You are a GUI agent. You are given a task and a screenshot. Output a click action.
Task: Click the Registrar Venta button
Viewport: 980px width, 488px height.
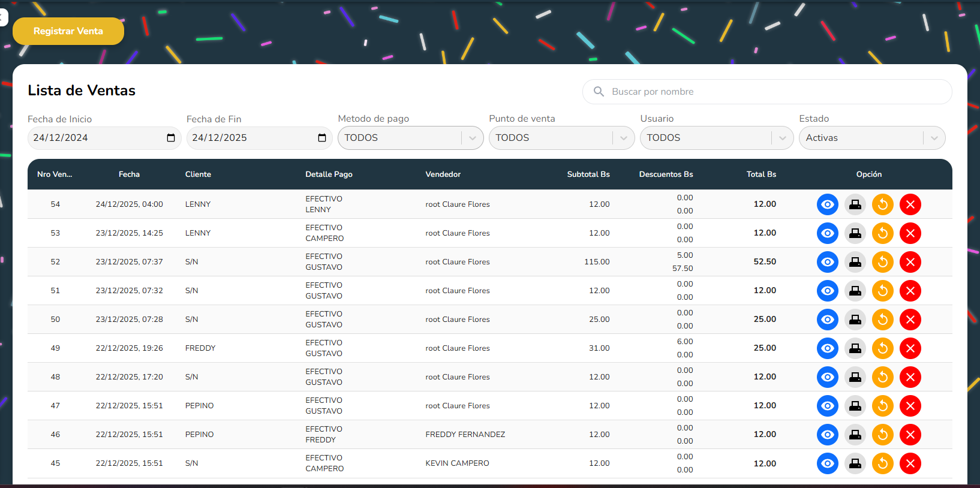pyautogui.click(x=68, y=31)
